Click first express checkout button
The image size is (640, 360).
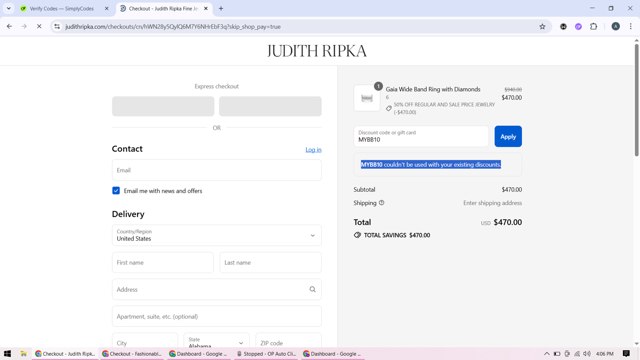(163, 106)
